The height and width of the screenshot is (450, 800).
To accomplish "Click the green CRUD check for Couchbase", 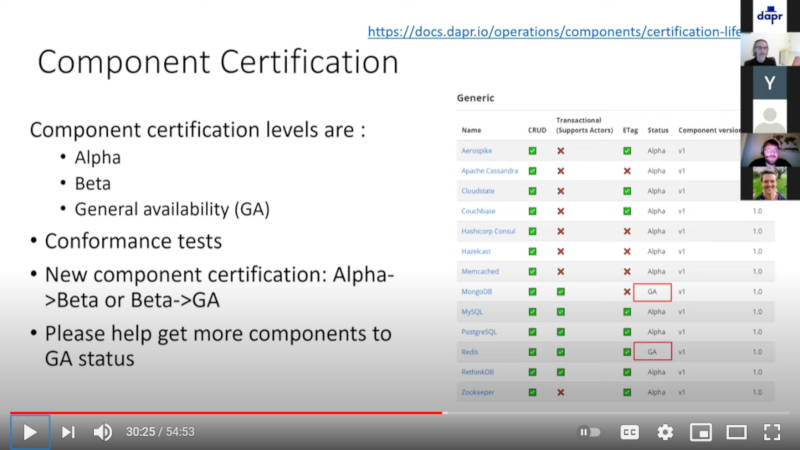I will (x=532, y=211).
